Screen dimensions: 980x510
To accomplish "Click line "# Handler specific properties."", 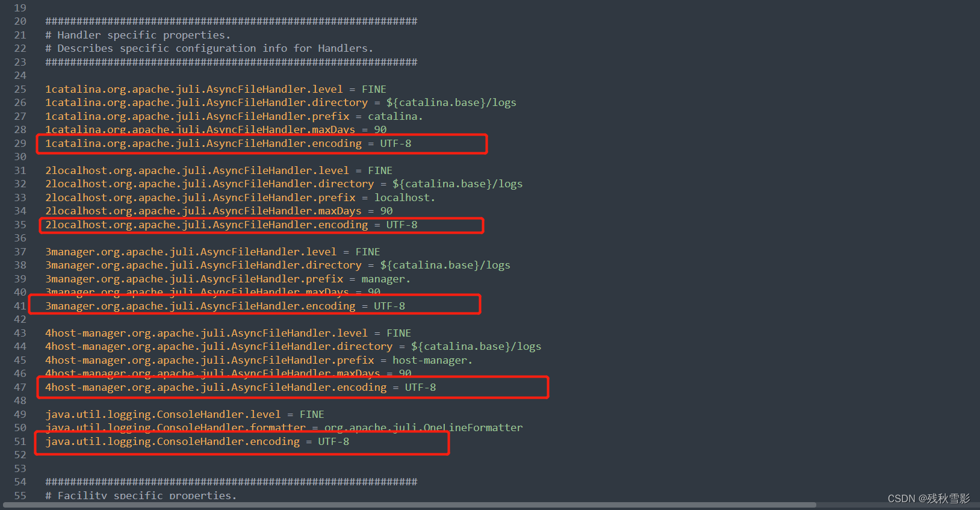I will [138, 35].
